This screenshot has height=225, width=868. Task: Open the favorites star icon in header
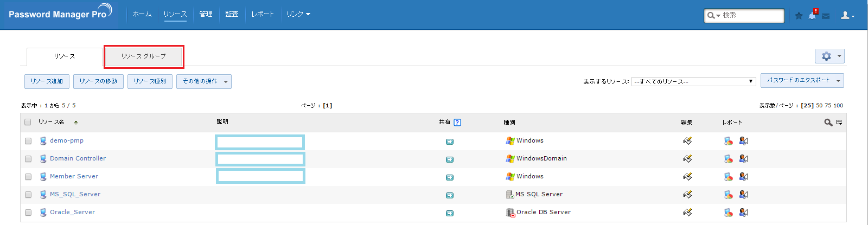(x=799, y=16)
